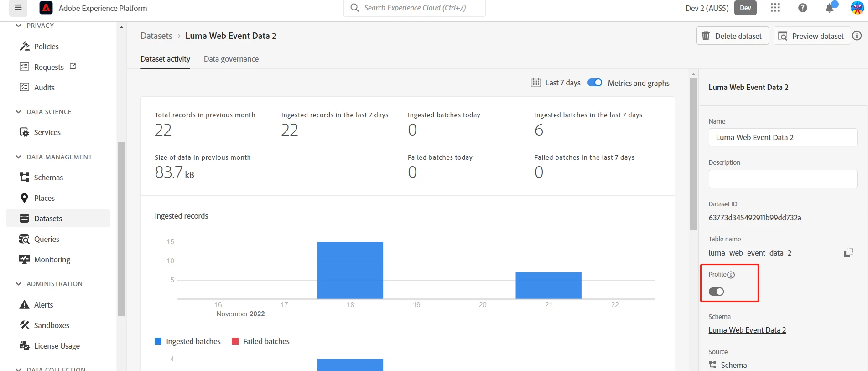Click the Queries icon
Viewport: 868px width, 371px height.
(x=25, y=239)
